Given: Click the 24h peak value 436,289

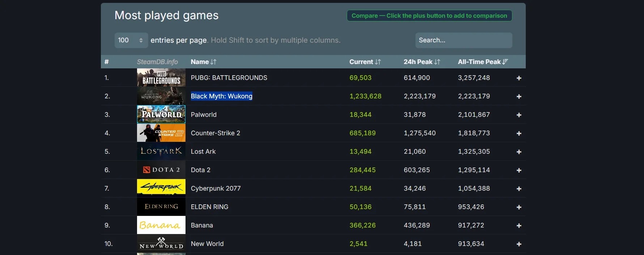Looking at the screenshot, I should tap(417, 225).
